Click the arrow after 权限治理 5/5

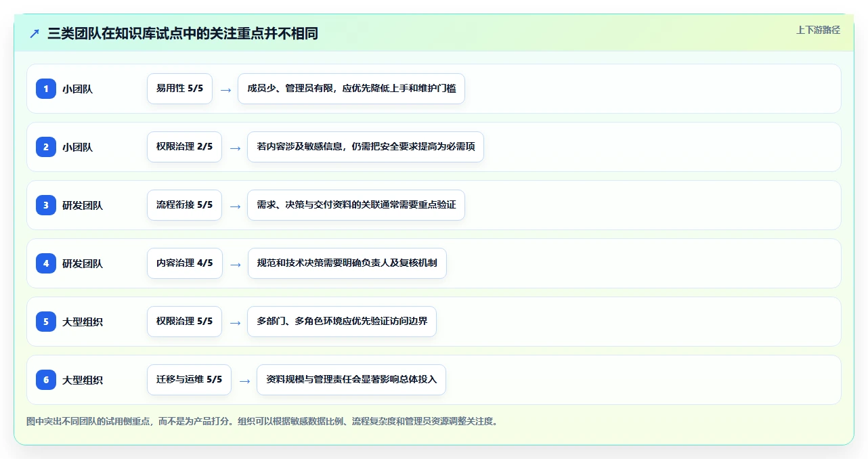[x=235, y=322]
